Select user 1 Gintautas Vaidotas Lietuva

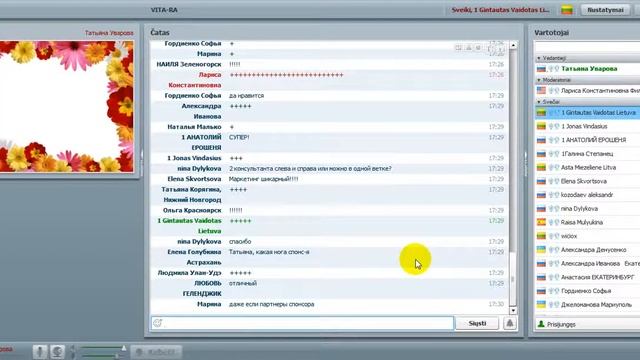coord(588,112)
